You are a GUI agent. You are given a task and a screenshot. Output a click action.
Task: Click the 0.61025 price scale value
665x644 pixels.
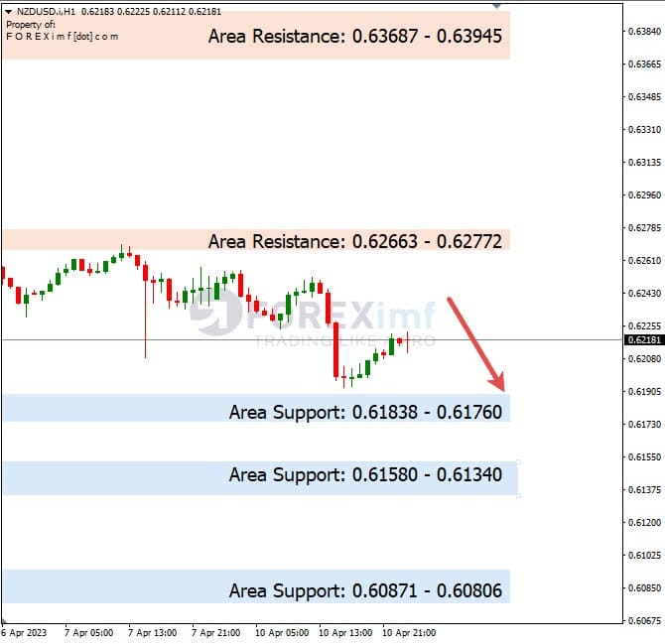tap(644, 555)
